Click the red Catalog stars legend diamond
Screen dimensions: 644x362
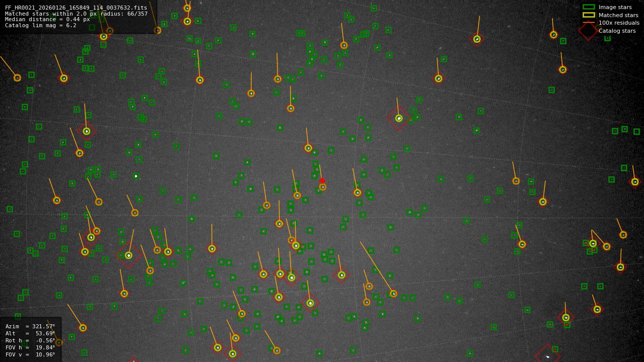589,31
